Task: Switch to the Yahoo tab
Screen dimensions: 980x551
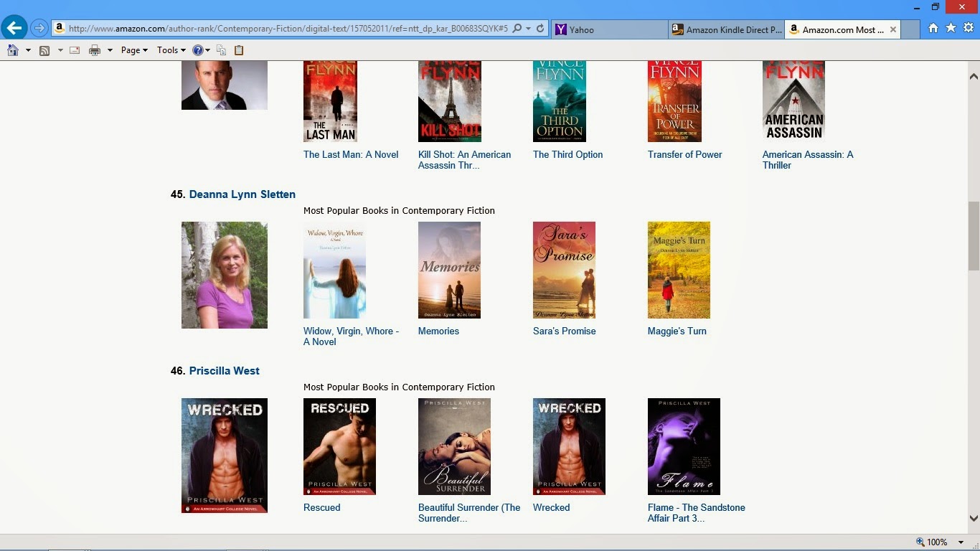Action: tap(611, 30)
